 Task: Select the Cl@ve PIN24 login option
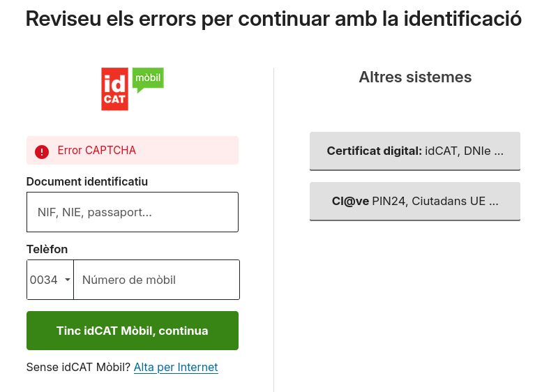point(414,202)
